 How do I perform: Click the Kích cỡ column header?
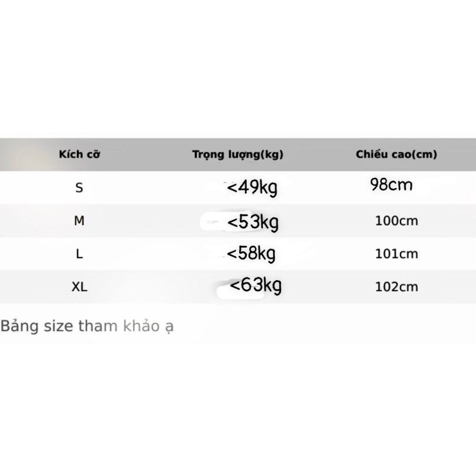(x=79, y=154)
